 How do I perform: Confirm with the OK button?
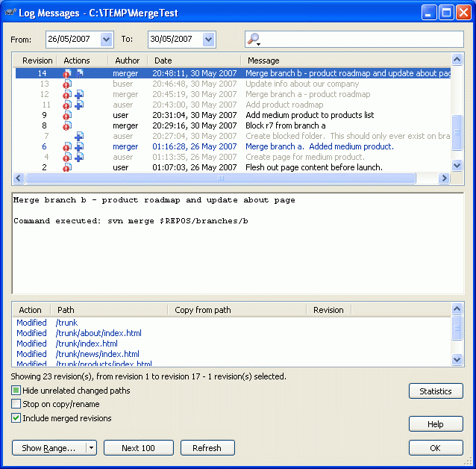click(436, 448)
